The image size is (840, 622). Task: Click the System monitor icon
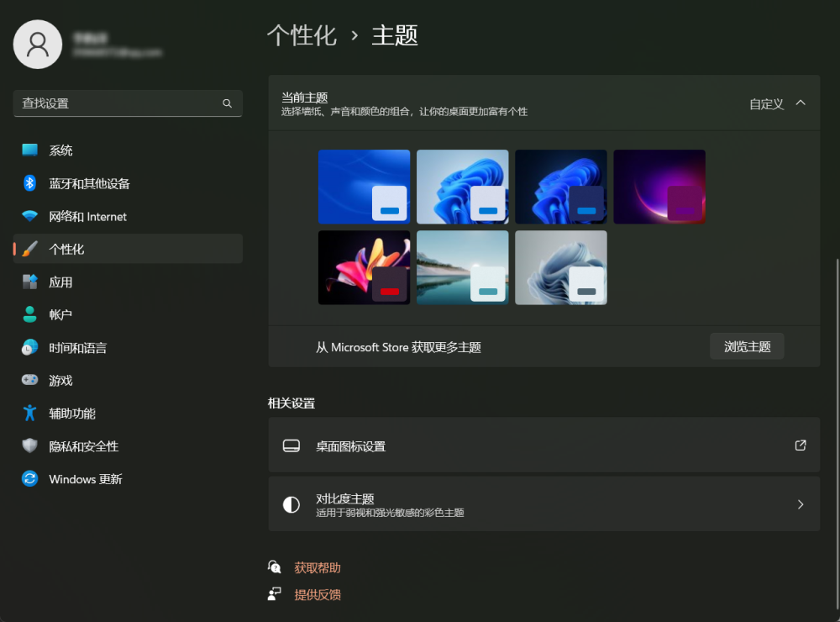tap(30, 150)
